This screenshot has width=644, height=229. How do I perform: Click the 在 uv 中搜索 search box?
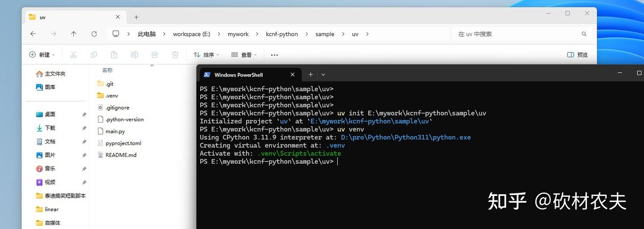(x=522, y=34)
